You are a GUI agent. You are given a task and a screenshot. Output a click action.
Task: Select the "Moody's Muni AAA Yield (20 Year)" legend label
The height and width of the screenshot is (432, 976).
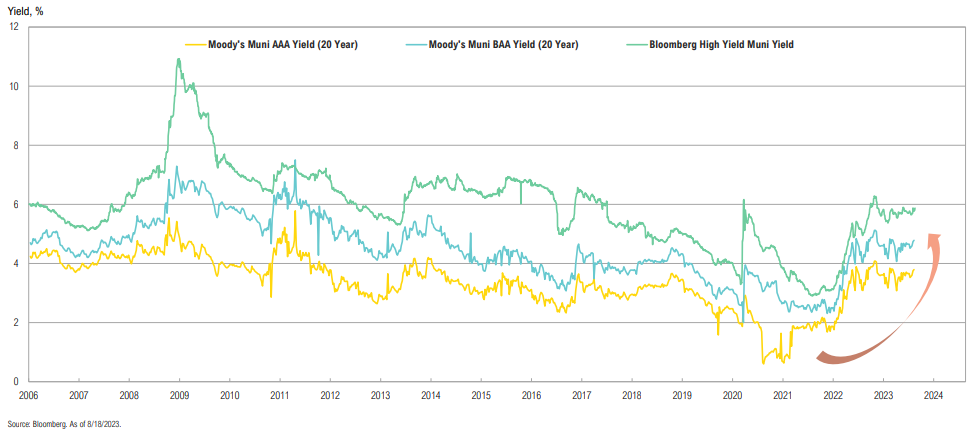(282, 45)
